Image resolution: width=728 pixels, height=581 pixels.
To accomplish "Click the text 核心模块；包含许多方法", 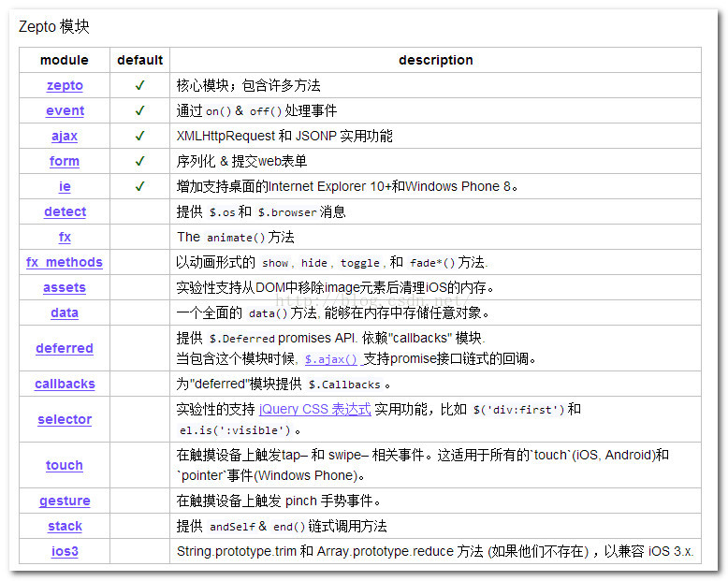I will [x=248, y=85].
